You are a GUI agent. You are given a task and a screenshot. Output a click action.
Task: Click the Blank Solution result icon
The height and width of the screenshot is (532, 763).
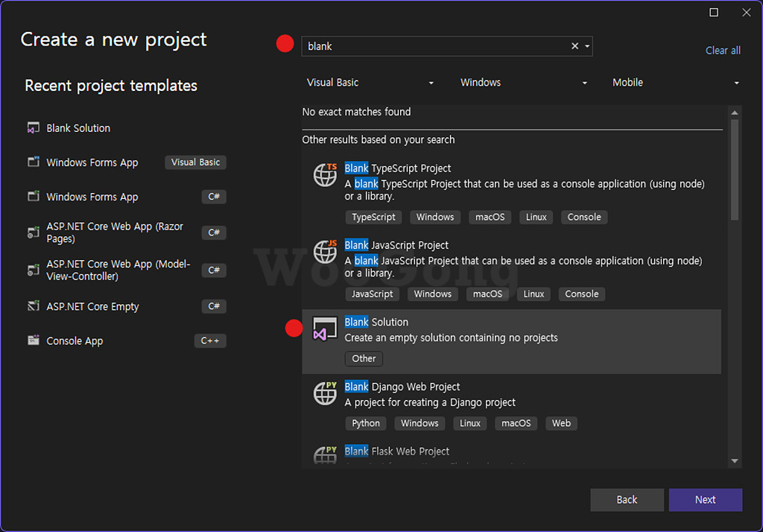pos(325,329)
